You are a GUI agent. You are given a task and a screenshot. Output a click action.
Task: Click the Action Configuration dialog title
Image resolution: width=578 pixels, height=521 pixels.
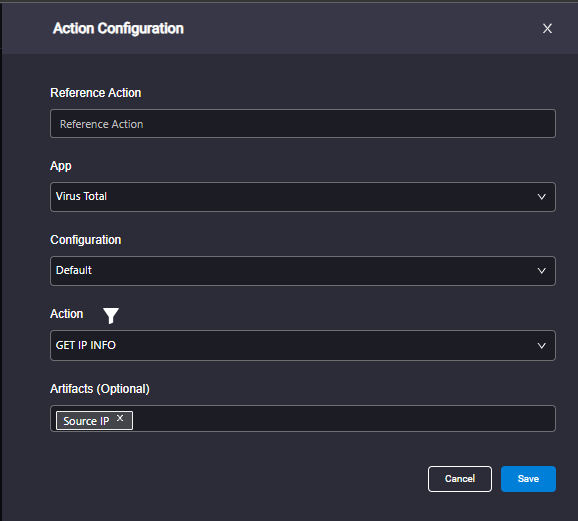[118, 28]
